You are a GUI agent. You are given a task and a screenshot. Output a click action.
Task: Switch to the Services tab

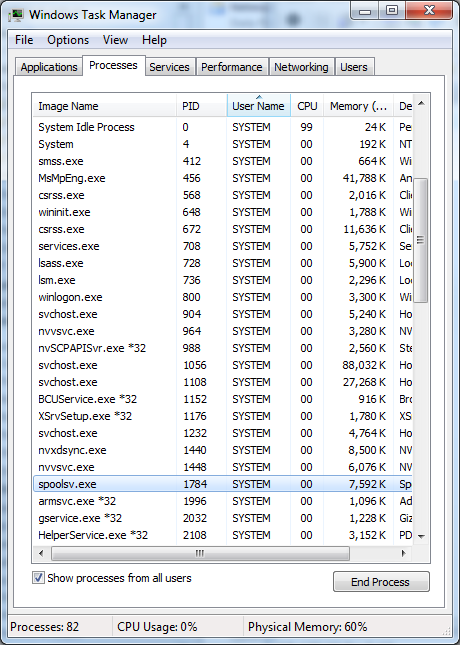click(169, 67)
